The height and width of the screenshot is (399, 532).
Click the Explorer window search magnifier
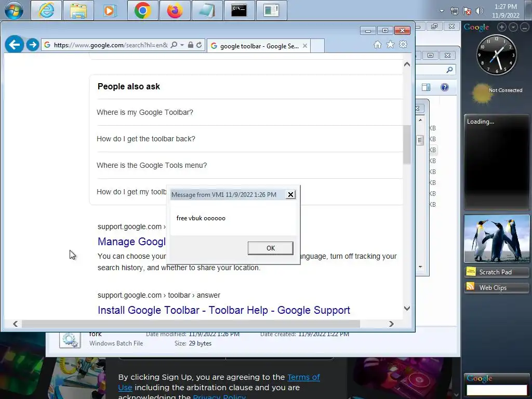pyautogui.click(x=449, y=70)
